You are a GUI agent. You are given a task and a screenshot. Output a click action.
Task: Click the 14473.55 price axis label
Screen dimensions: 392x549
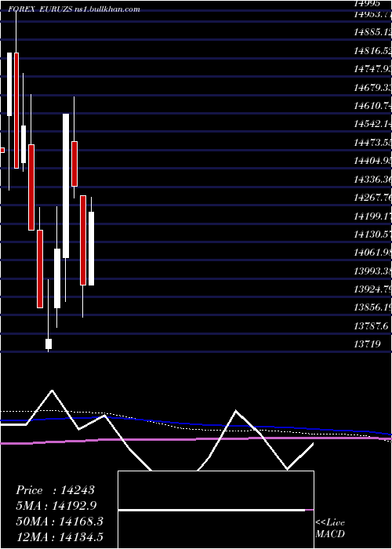point(372,143)
